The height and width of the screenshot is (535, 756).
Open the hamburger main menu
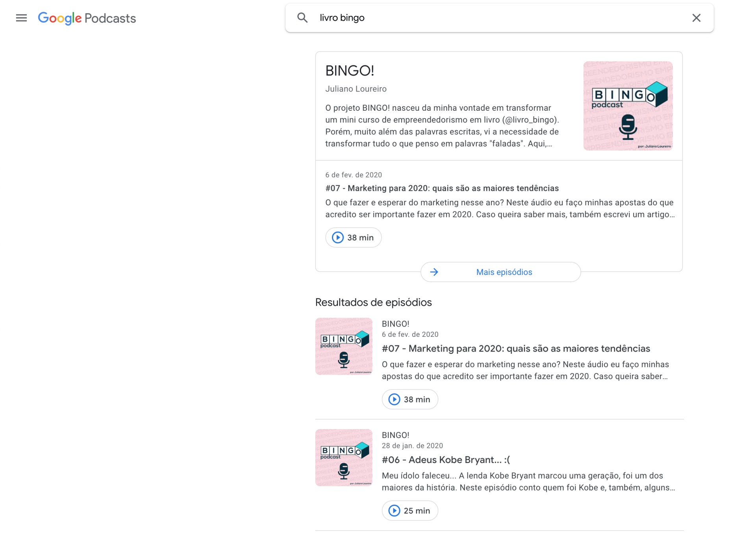click(x=21, y=18)
